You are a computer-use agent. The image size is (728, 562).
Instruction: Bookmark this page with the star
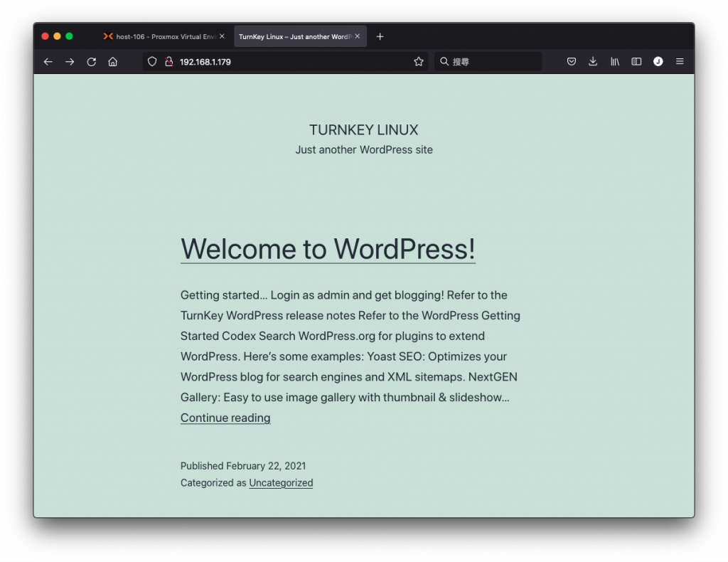[418, 62]
